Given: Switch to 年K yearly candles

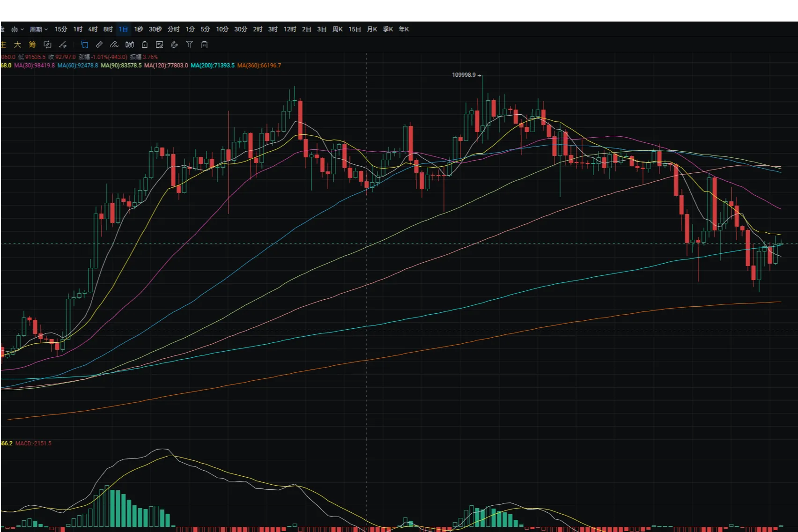Looking at the screenshot, I should (x=404, y=30).
